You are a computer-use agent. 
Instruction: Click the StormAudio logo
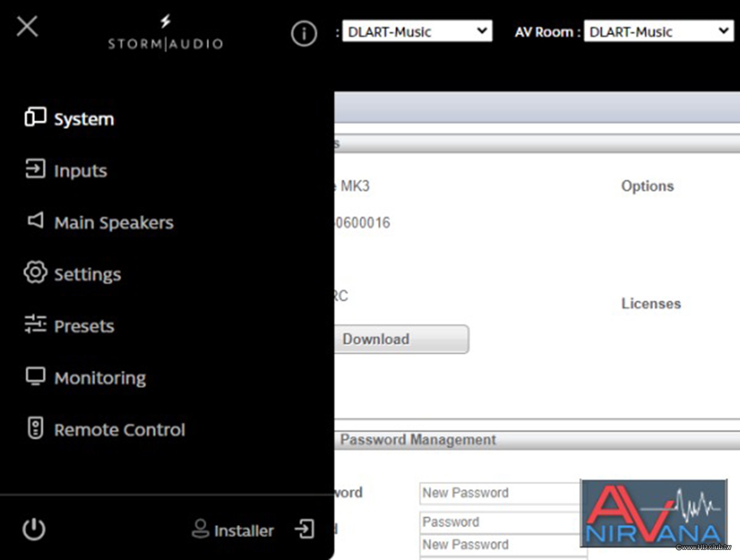point(165,34)
